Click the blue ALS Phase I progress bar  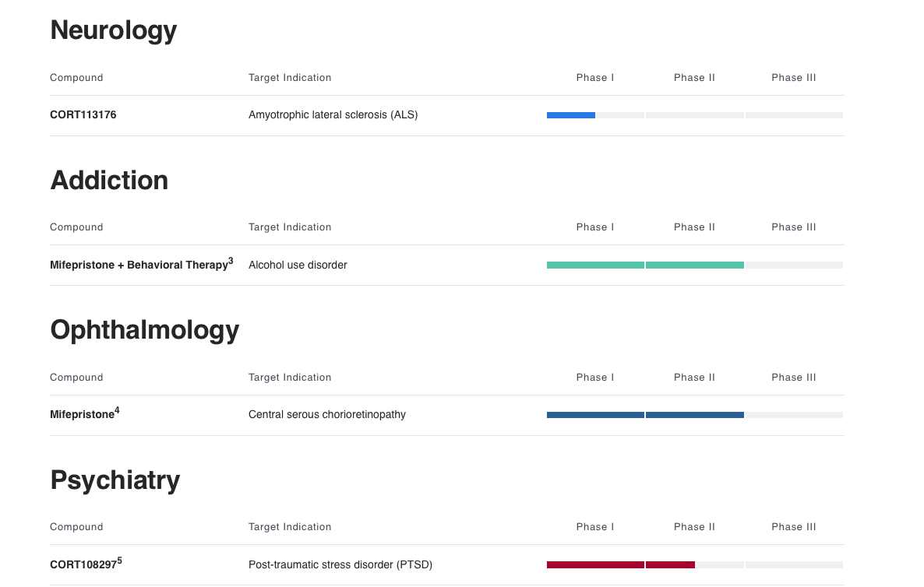[571, 115]
